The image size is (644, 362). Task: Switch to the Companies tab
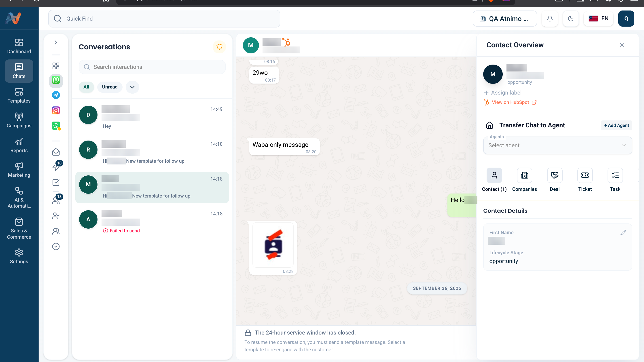[524, 180]
